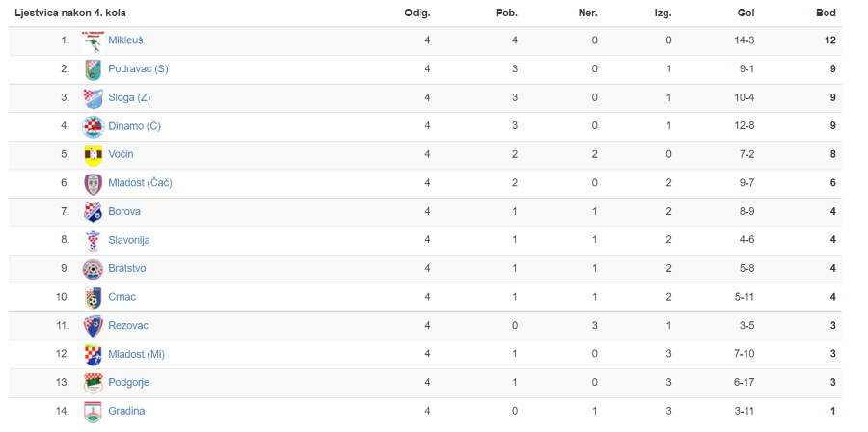Viewport: 868px width, 432px height.
Task: Click the Gol column header
Action: 746,13
